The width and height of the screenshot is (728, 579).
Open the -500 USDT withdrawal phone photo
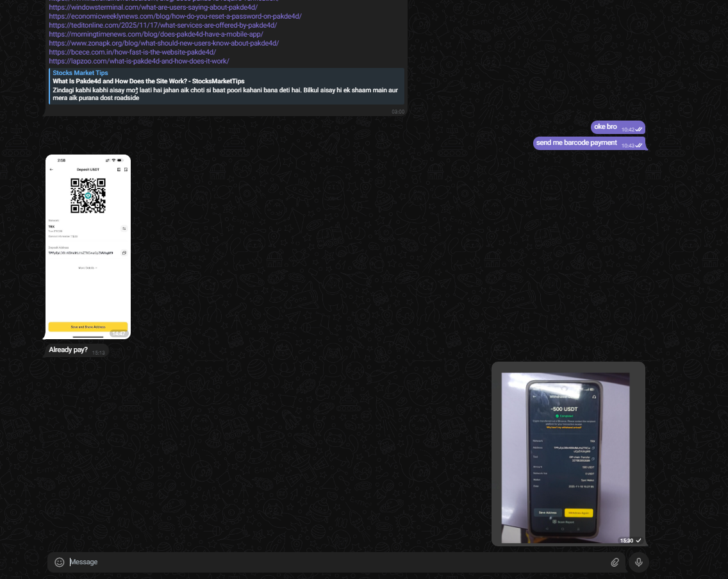[x=565, y=457]
